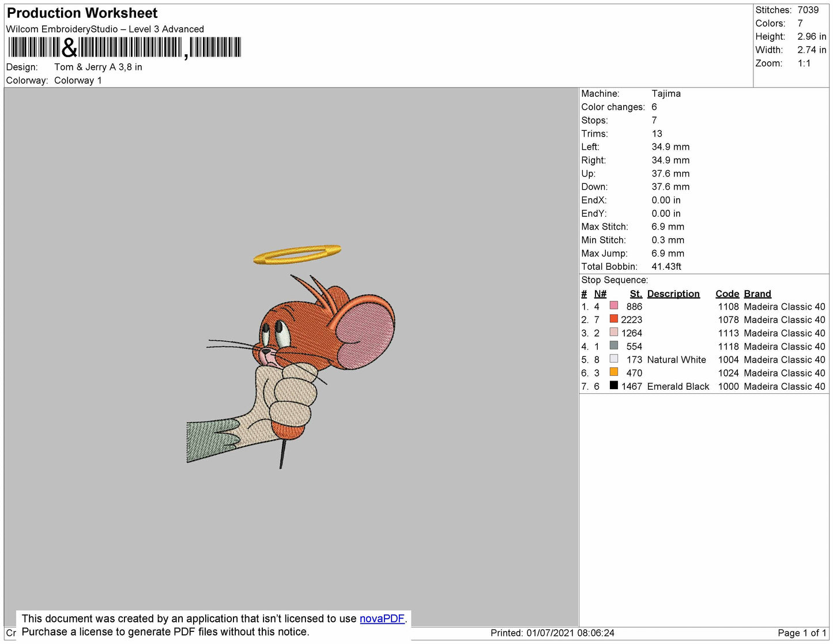Click the 'Brand' column header
The height and width of the screenshot is (644, 833).
(757, 294)
